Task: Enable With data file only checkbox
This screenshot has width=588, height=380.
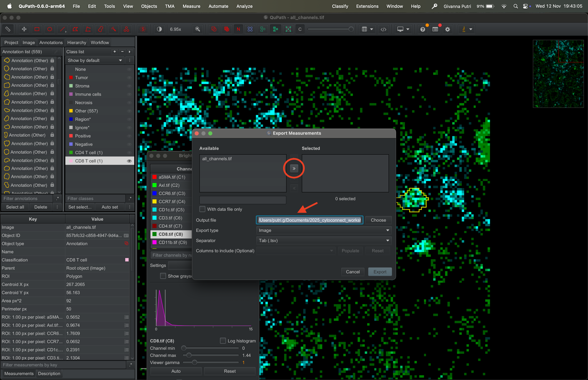Action: pos(202,209)
